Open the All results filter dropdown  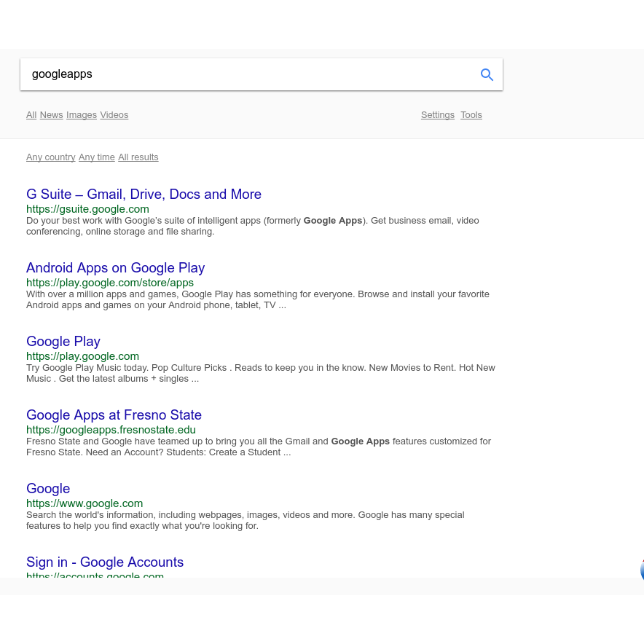[138, 157]
